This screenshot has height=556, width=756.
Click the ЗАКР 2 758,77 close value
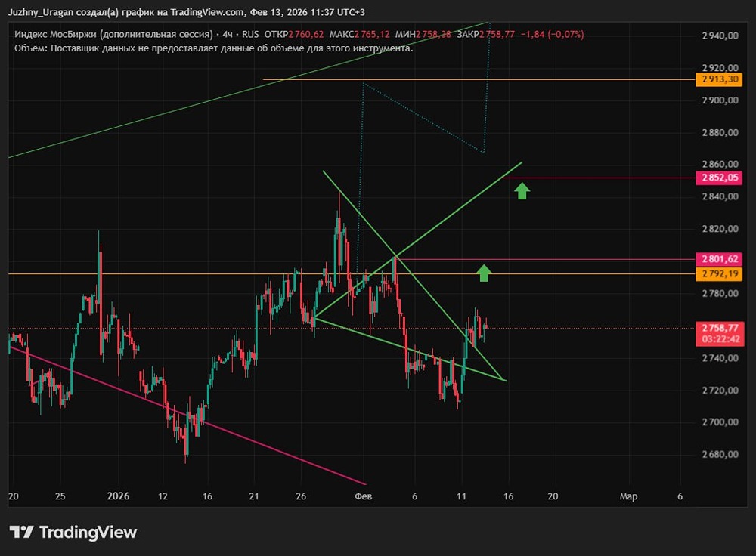click(x=486, y=34)
